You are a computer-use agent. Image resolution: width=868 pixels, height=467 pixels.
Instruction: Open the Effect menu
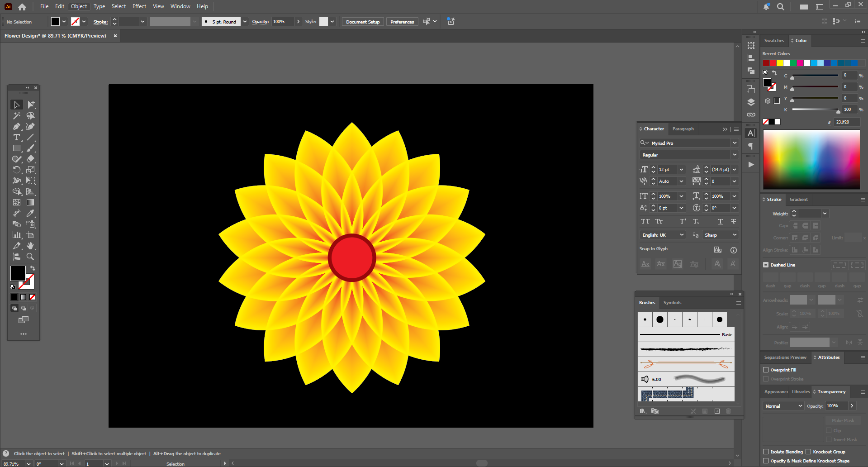139,6
